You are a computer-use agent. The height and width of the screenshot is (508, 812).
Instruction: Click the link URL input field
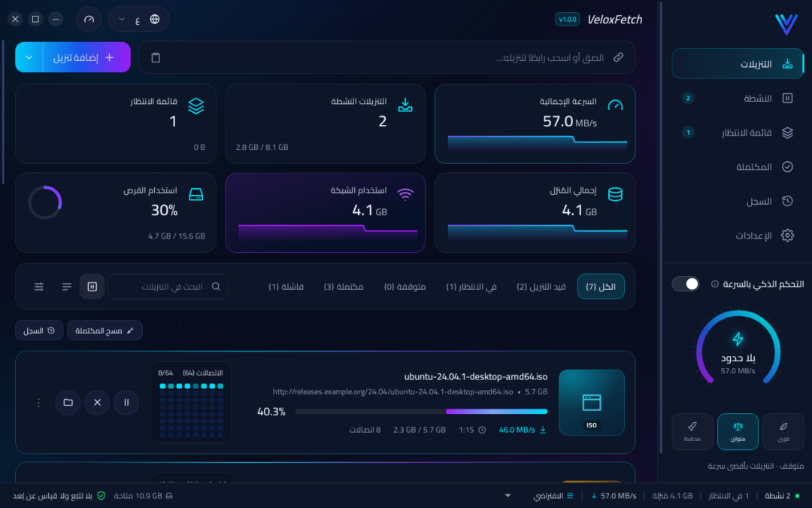click(x=387, y=57)
